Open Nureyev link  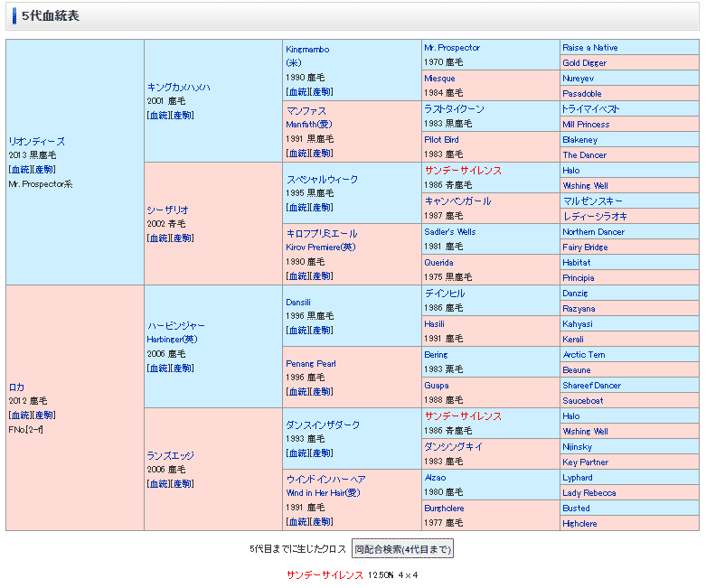579,79
